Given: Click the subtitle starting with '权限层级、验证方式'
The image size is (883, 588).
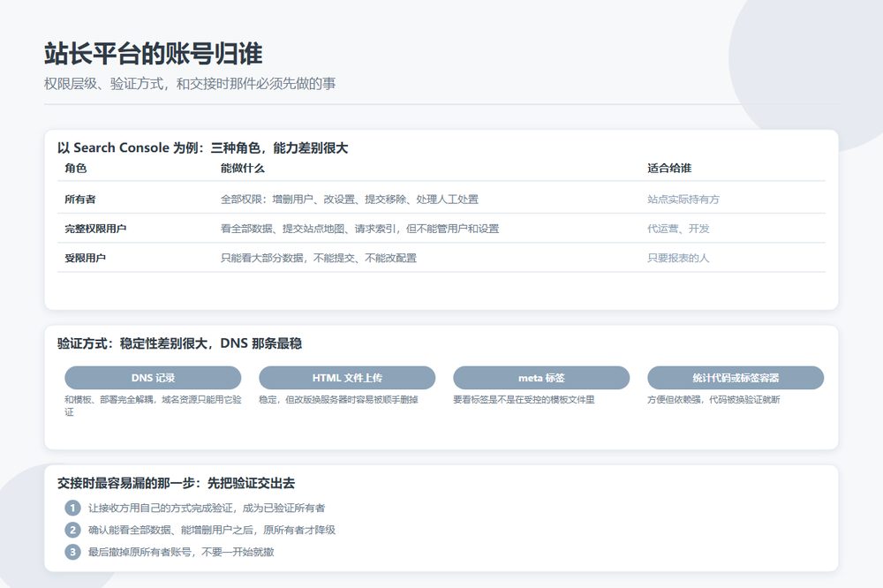Looking at the screenshot, I should 190,84.
